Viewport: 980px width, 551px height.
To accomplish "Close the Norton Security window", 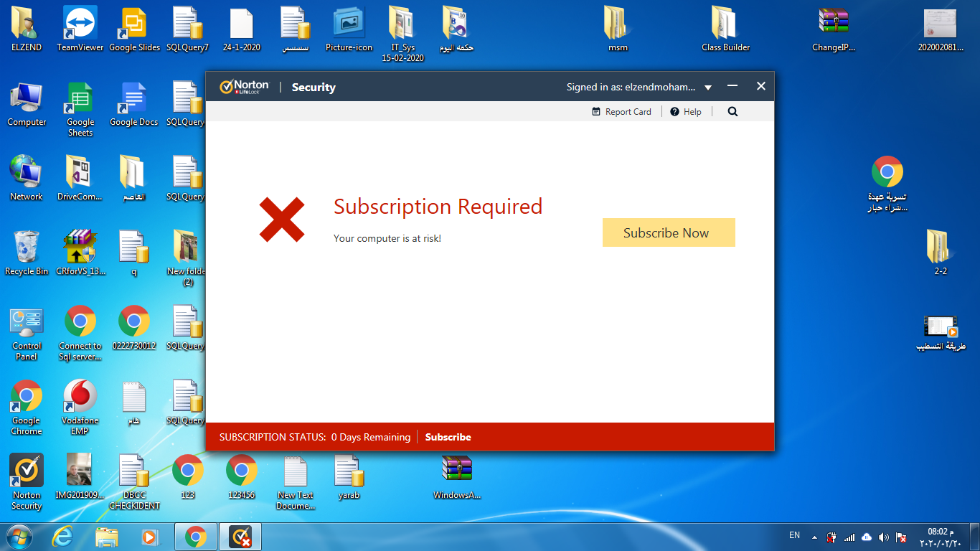I will (x=761, y=86).
